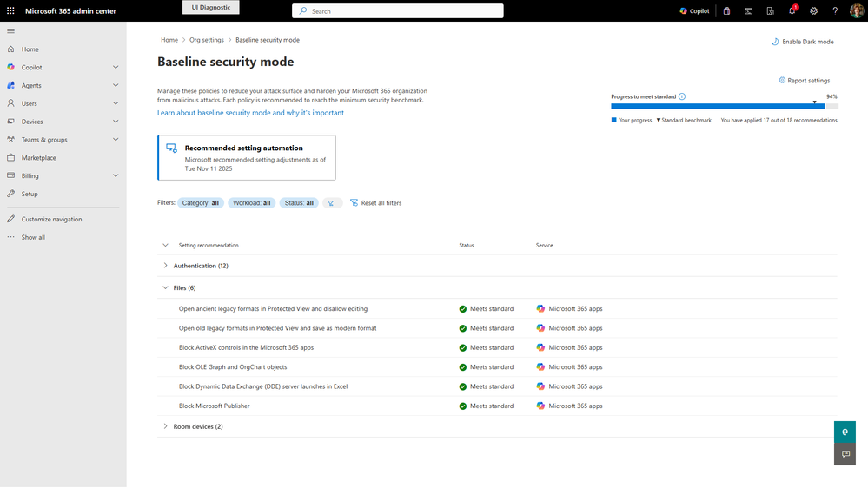The image size is (868, 488).
Task: Open Block Dynamic Data Exchange setting row
Action: 263,386
